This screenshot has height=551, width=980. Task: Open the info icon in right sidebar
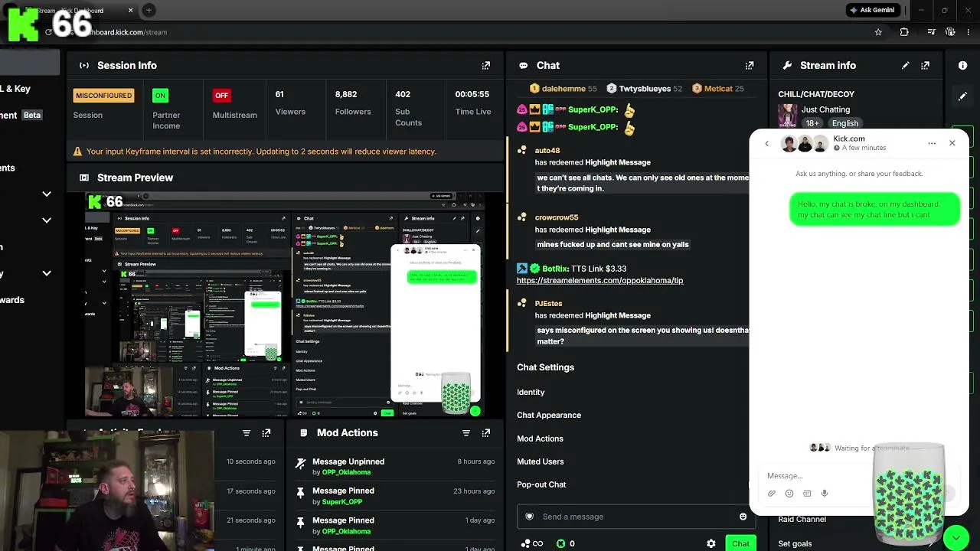pos(962,66)
